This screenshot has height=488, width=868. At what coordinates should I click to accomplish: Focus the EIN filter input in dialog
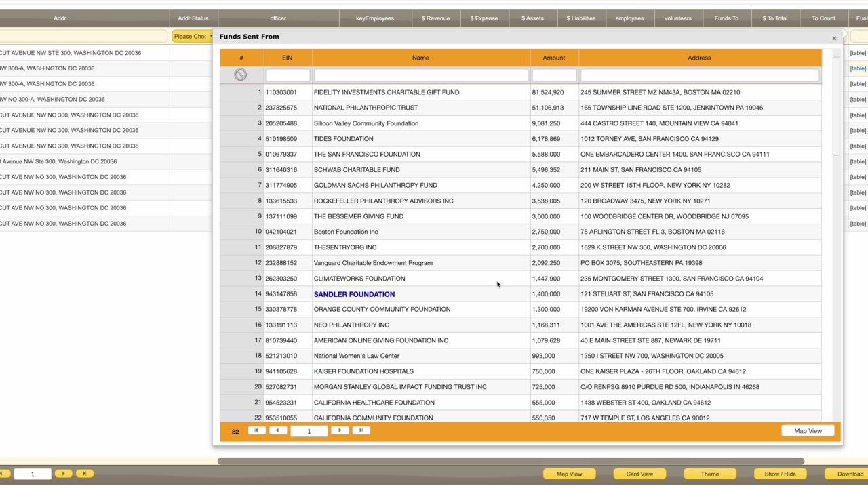(288, 75)
